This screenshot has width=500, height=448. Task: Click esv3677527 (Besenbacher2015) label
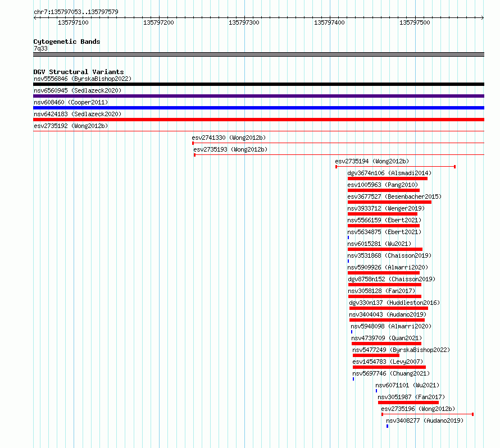pyautogui.click(x=394, y=196)
